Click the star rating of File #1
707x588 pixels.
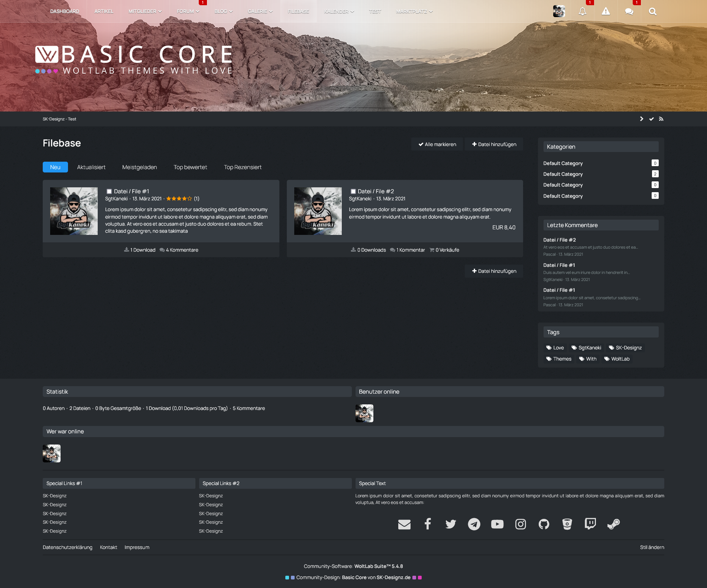[179, 198]
